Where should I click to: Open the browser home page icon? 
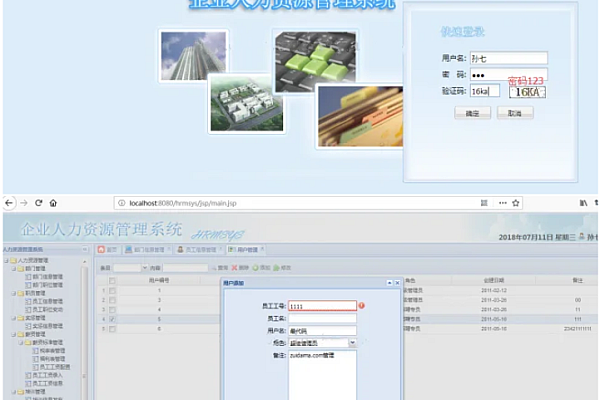[x=53, y=203]
